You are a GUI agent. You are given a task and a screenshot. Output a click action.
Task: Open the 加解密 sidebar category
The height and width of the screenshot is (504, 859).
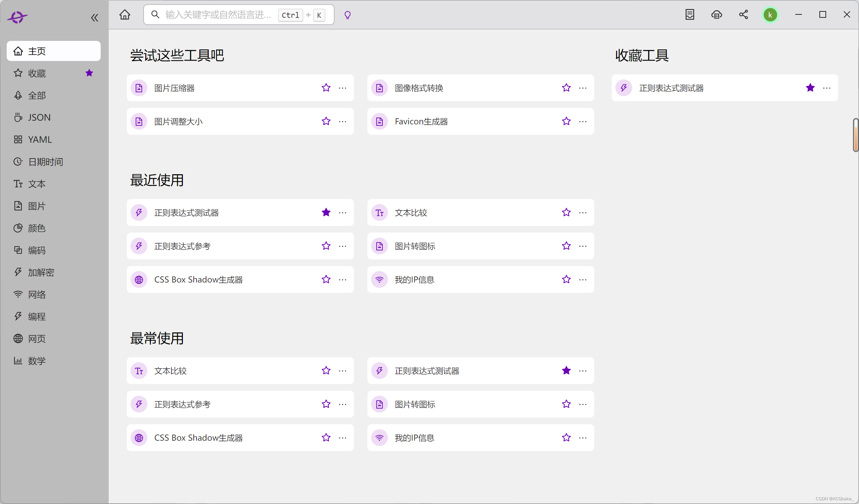(x=41, y=272)
